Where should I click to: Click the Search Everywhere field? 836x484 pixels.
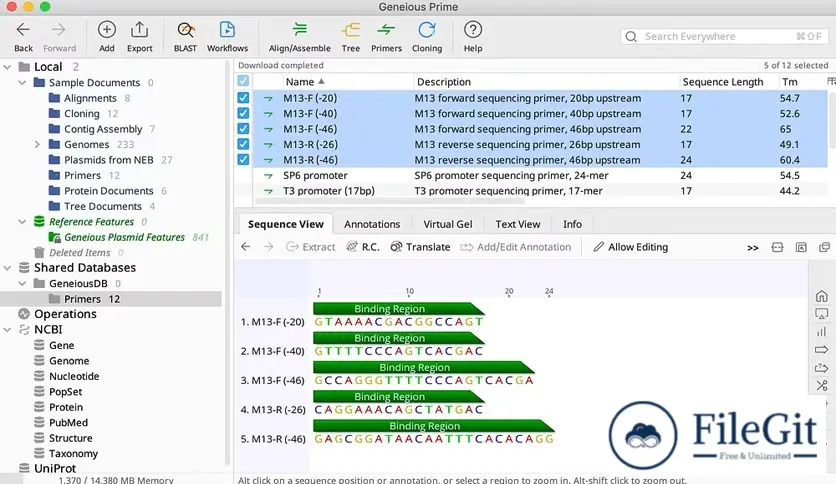[x=724, y=36]
